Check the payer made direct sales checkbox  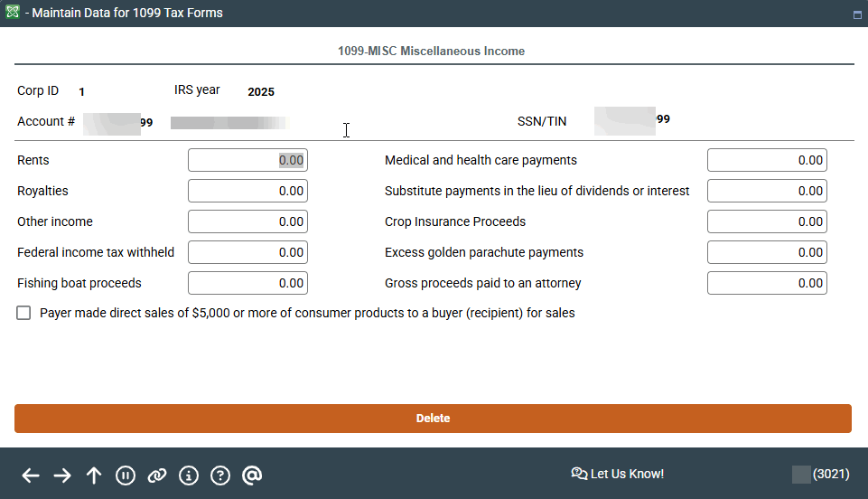click(23, 313)
